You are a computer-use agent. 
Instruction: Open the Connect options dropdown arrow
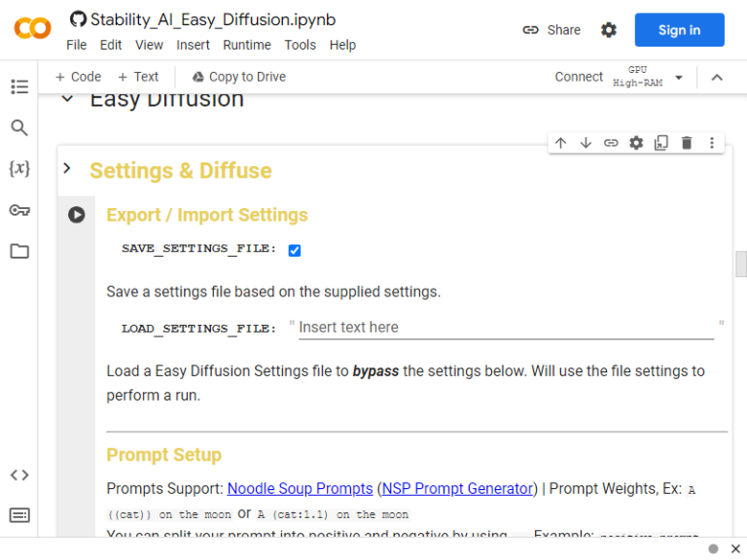pos(679,77)
